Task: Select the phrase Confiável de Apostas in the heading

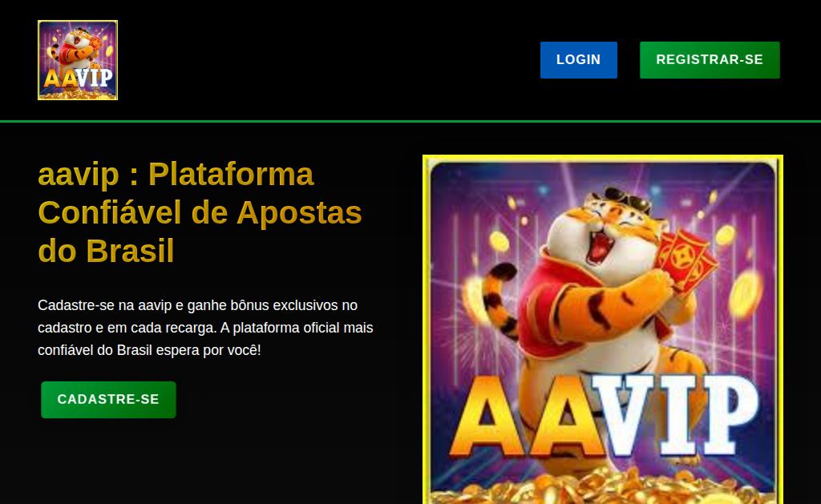Action: click(x=200, y=212)
